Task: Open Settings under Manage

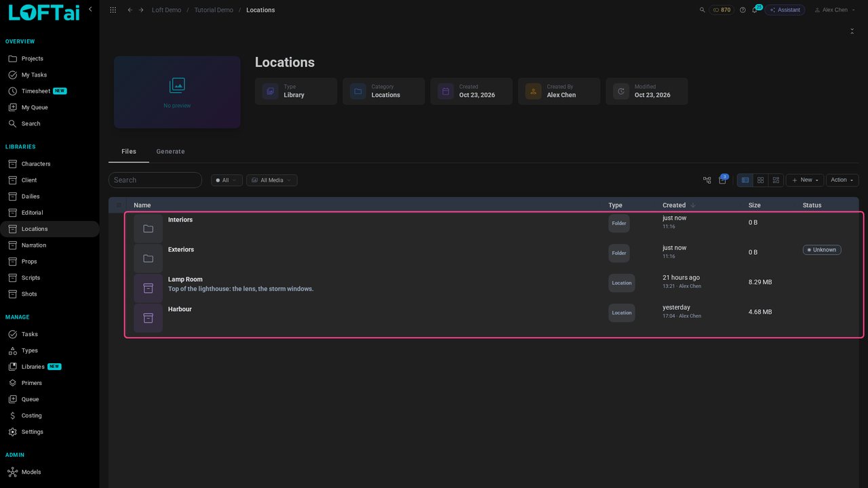Action: coord(50,432)
